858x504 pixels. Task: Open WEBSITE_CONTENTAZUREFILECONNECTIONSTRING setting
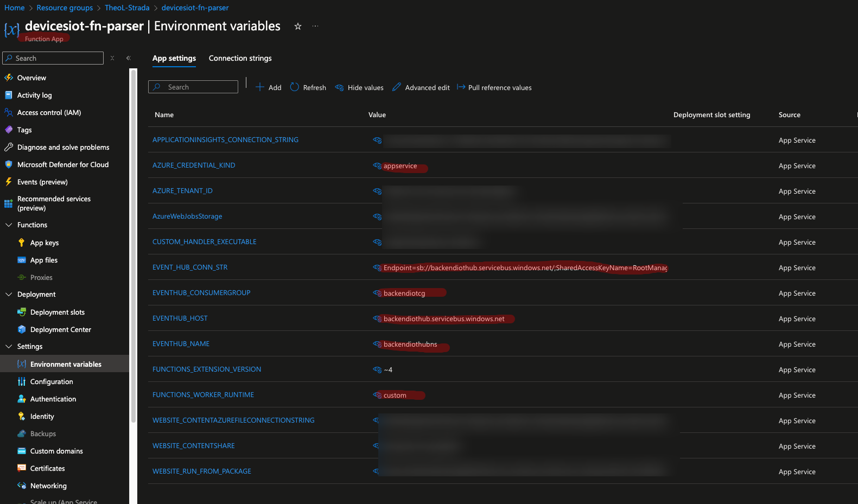(233, 420)
